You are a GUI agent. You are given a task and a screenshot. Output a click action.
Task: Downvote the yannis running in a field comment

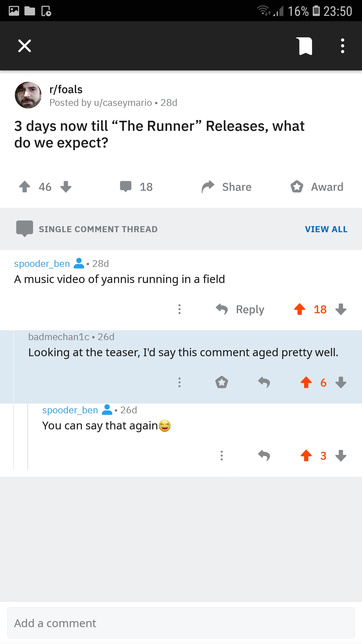(341, 309)
